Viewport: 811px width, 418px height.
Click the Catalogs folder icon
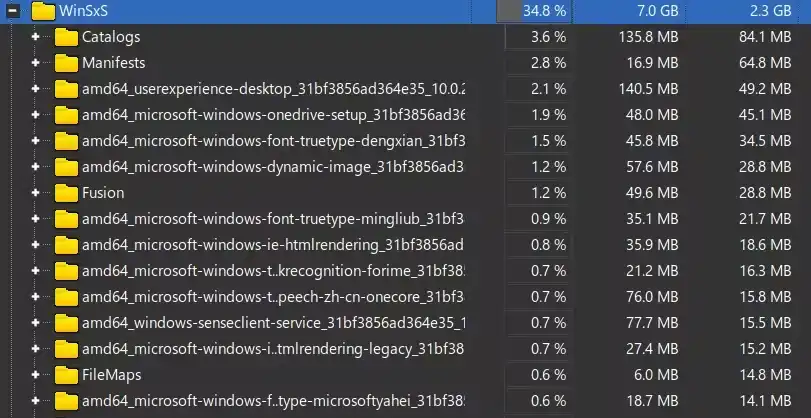tap(66, 37)
